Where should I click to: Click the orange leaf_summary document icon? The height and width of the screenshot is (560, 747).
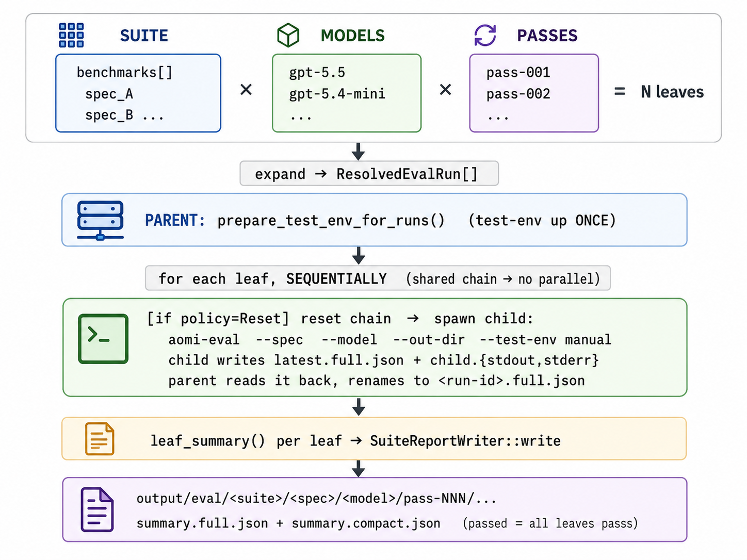coord(100,439)
